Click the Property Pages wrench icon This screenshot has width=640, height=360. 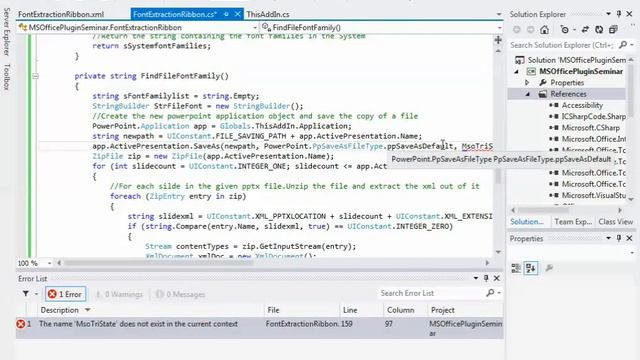click(549, 268)
